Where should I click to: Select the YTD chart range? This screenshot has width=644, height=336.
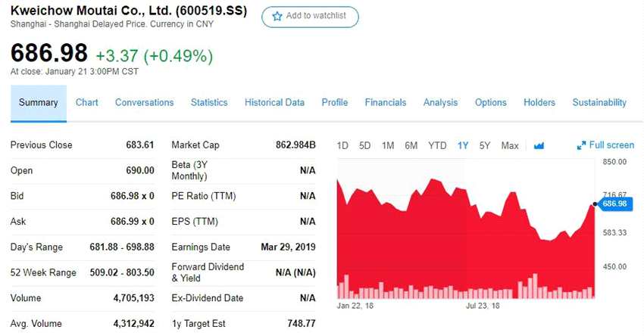coord(437,145)
